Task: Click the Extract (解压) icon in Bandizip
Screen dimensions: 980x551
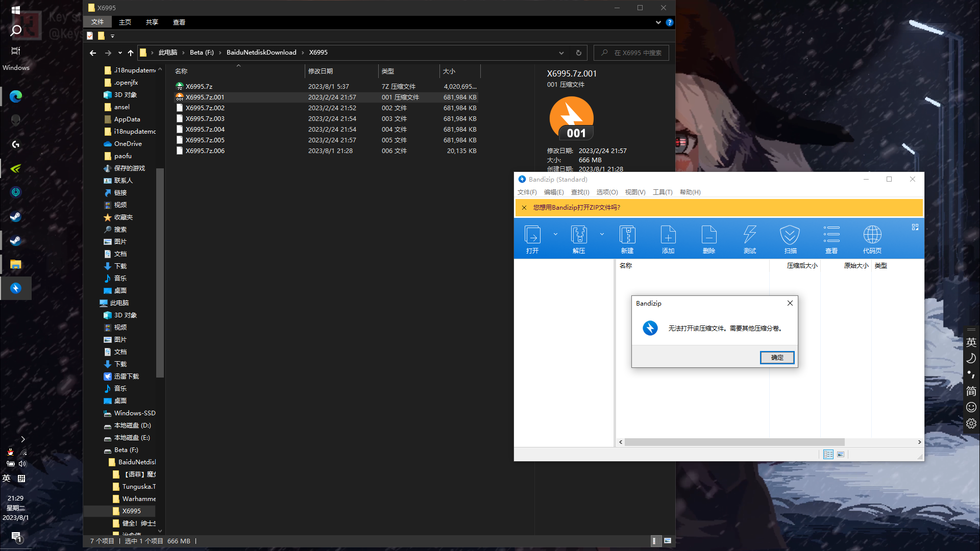Action: [x=579, y=235]
